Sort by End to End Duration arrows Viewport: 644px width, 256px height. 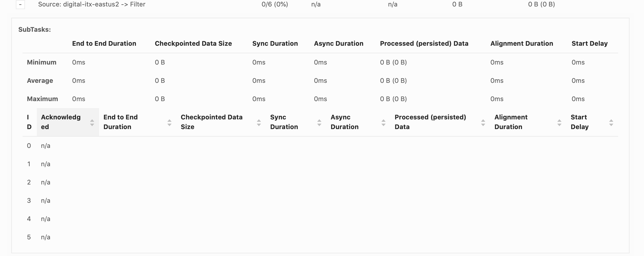(169, 123)
